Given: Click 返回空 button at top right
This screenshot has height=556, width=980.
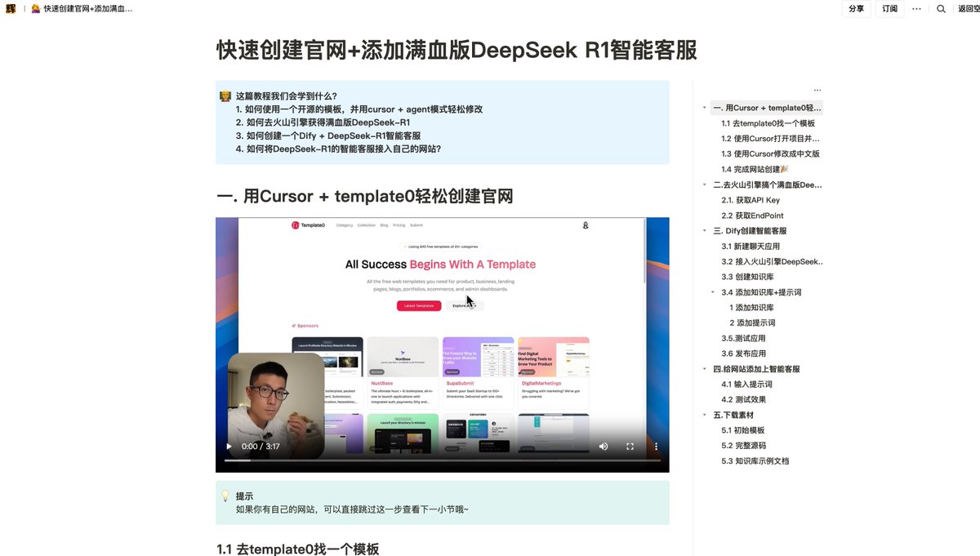Looking at the screenshot, I should point(969,9).
